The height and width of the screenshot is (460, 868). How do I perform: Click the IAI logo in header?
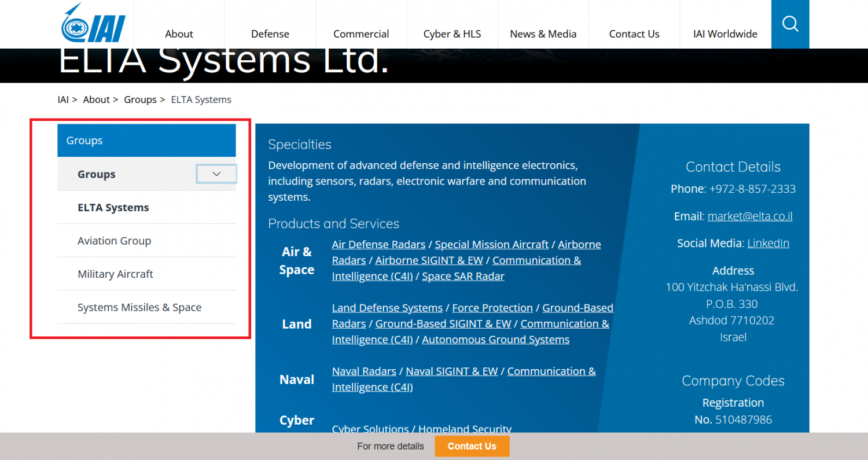(x=93, y=23)
